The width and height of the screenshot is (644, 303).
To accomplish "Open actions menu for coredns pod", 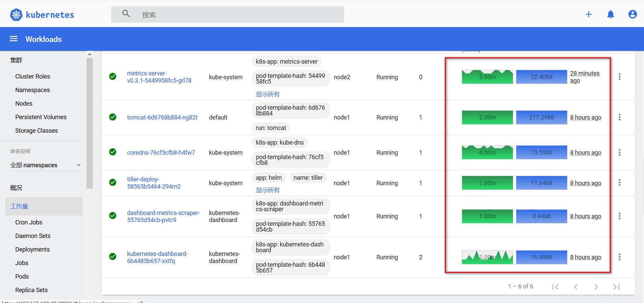I will click(620, 152).
